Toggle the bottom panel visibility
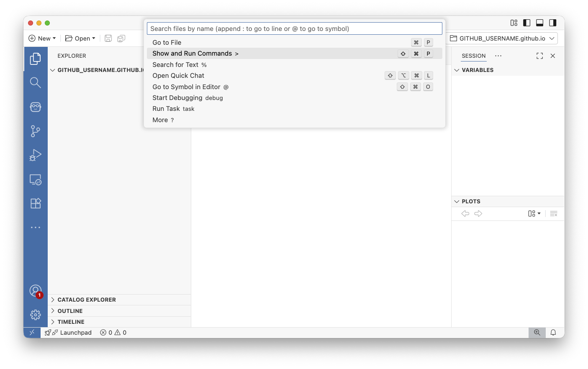Viewport: 588px width, 369px height. [540, 23]
